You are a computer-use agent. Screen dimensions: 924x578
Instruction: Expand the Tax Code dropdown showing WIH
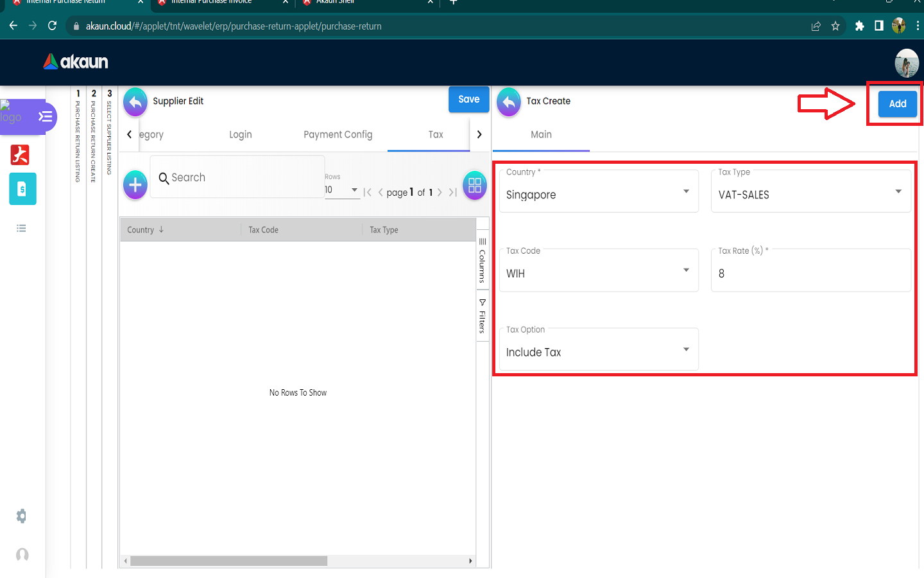click(598, 271)
